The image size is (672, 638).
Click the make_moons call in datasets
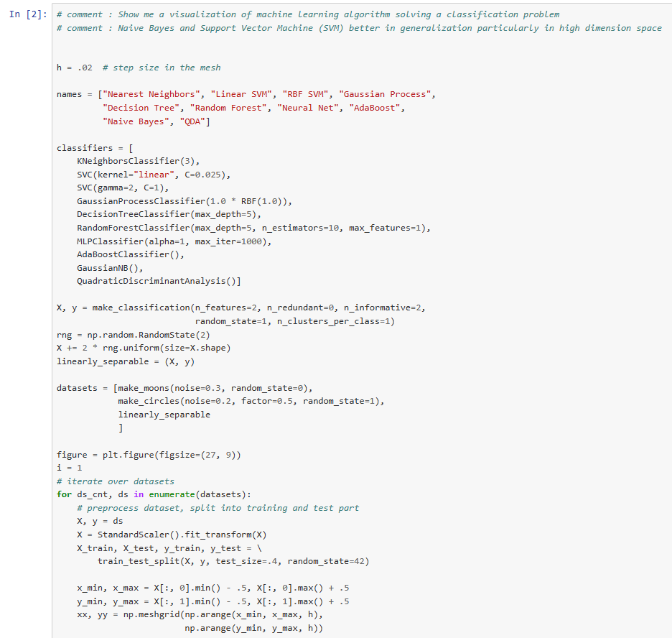click(x=215, y=388)
